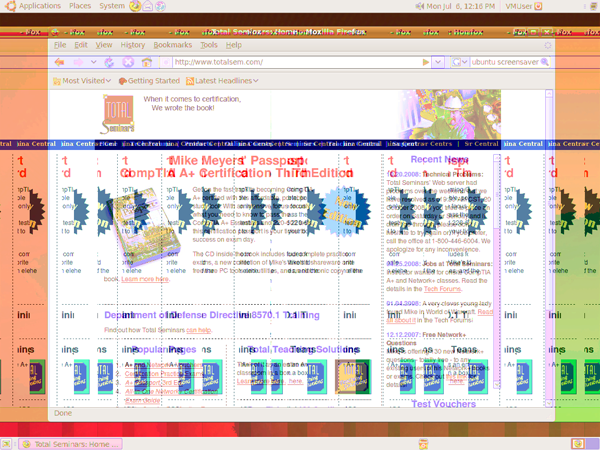Click the Test Vouchers heading

(443, 404)
